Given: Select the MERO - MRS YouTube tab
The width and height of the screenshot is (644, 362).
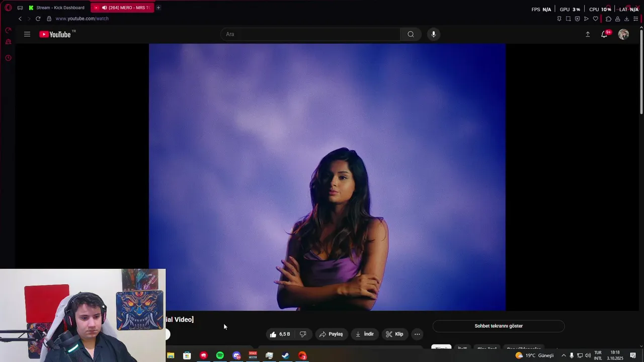Looking at the screenshot, I should tap(122, 8).
